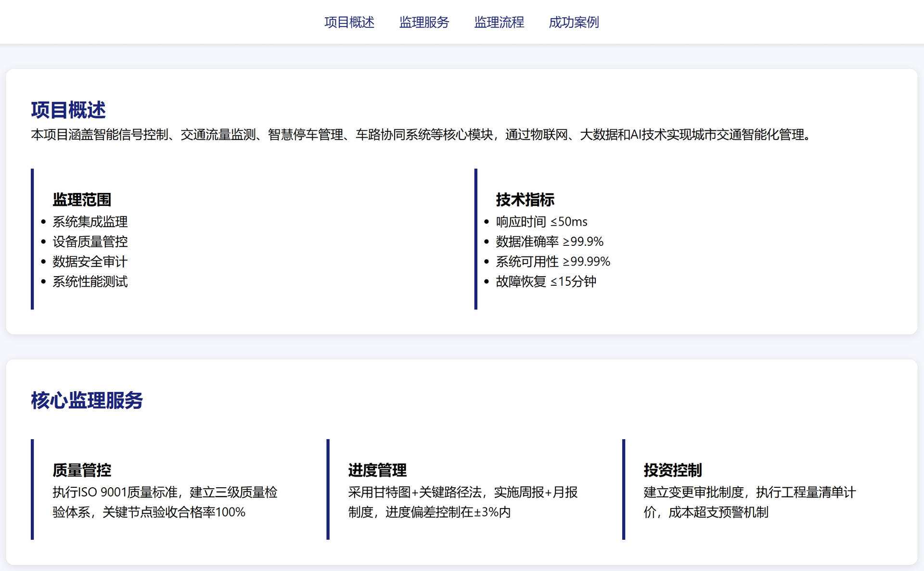Click the 故障恢复 ≤15分钟 item
The height and width of the screenshot is (571, 924).
click(x=546, y=281)
